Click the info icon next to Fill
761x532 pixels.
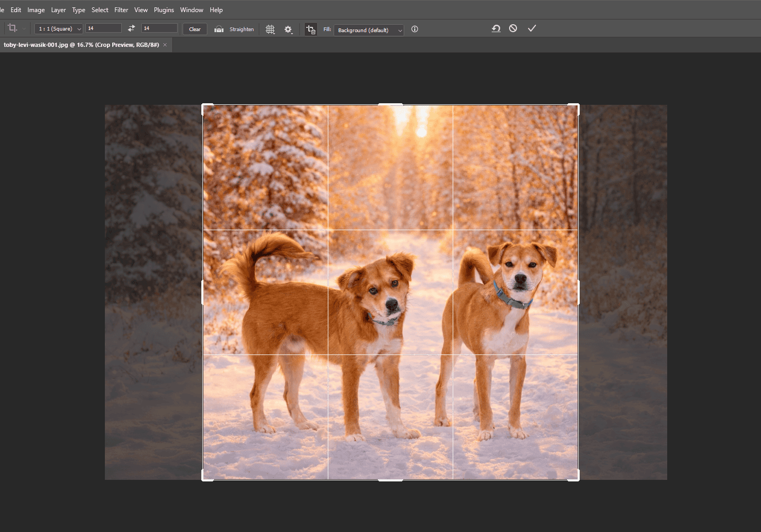coord(414,29)
